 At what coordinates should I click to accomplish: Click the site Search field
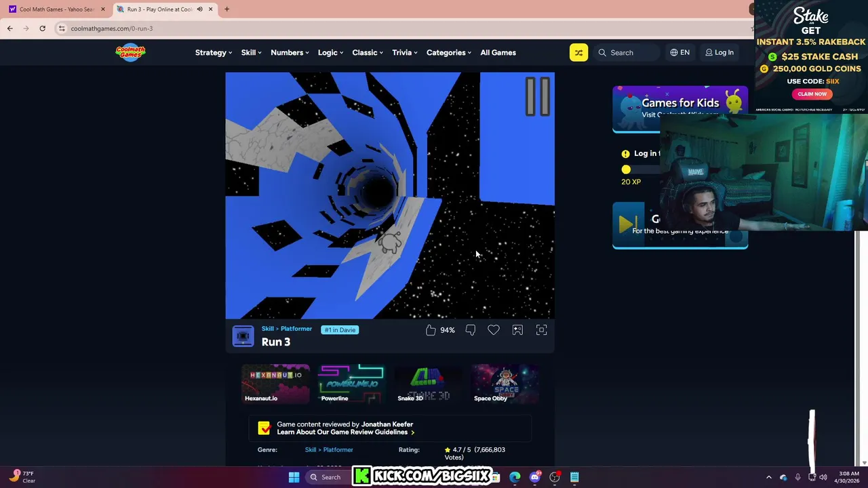(627, 52)
